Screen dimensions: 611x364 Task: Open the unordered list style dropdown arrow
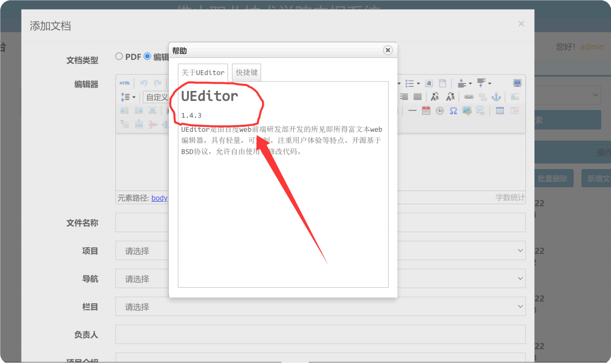[x=418, y=84]
